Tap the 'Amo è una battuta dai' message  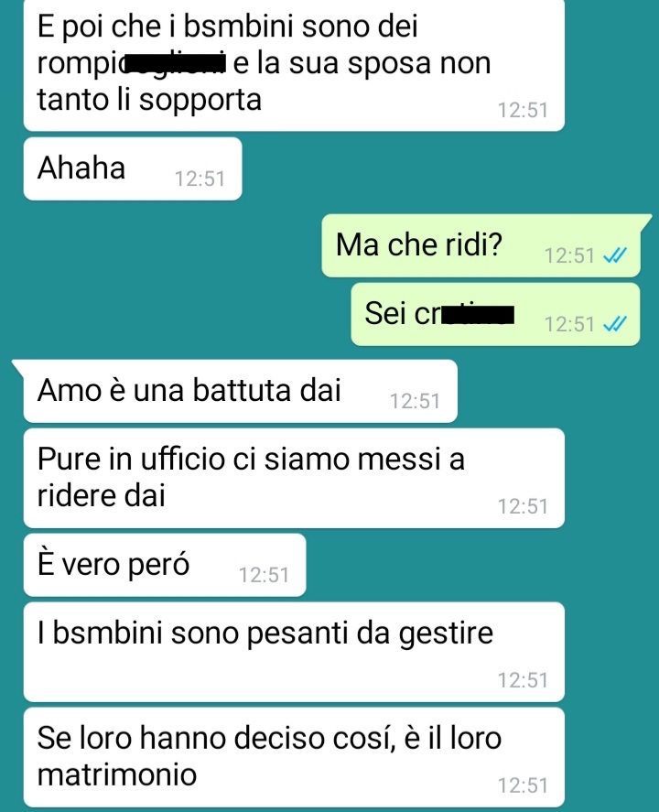pyautogui.click(x=241, y=391)
